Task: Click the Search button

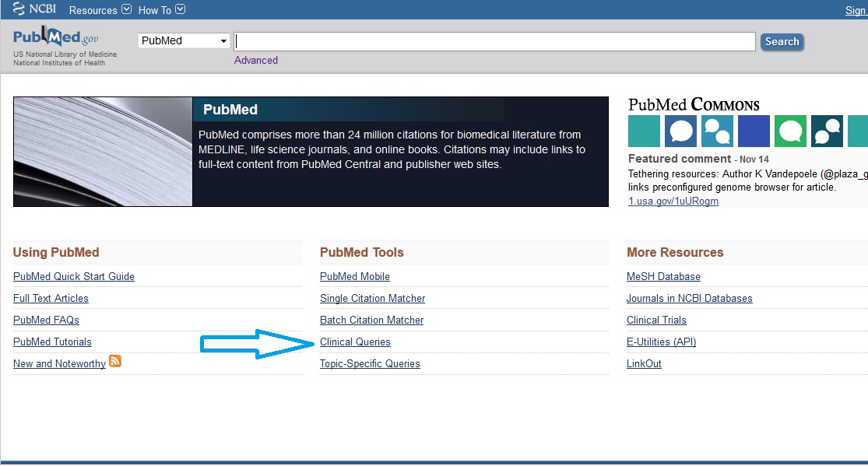Action: click(x=782, y=41)
